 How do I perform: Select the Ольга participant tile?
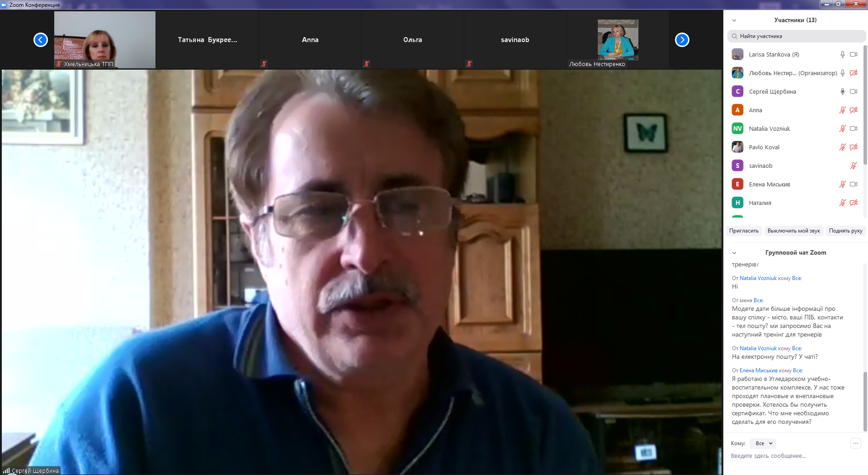[x=413, y=40]
